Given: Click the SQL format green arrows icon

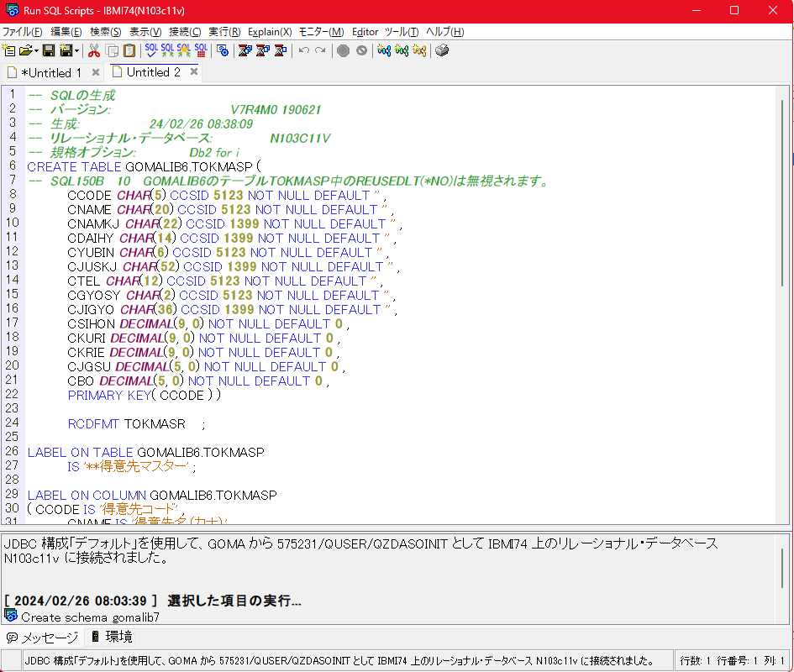Looking at the screenshot, I should [x=167, y=50].
